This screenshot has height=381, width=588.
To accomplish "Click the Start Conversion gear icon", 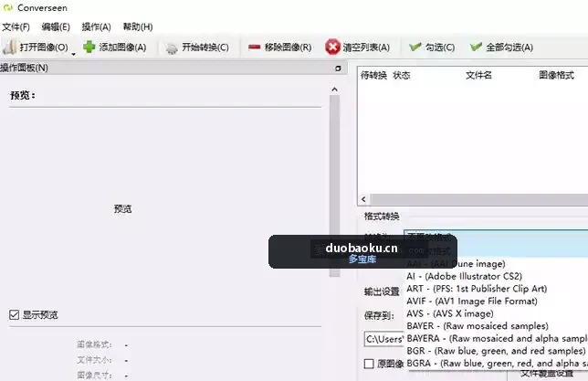I will pyautogui.click(x=172, y=48).
